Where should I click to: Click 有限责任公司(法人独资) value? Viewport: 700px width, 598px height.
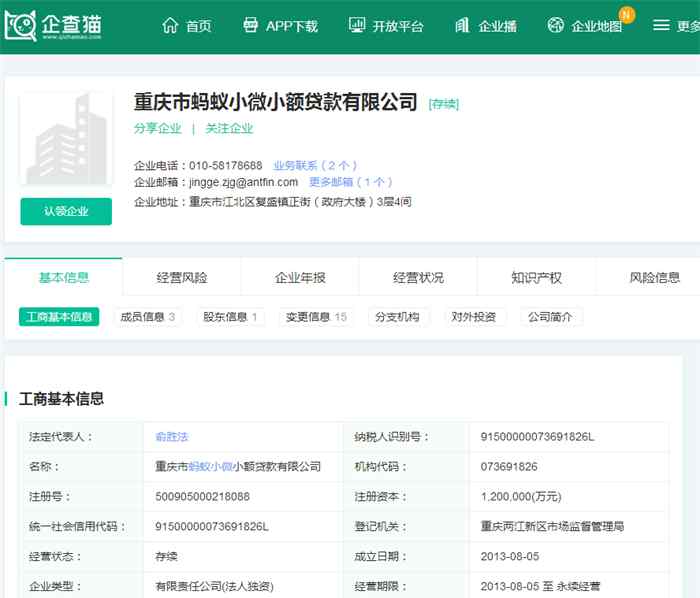pos(214,586)
